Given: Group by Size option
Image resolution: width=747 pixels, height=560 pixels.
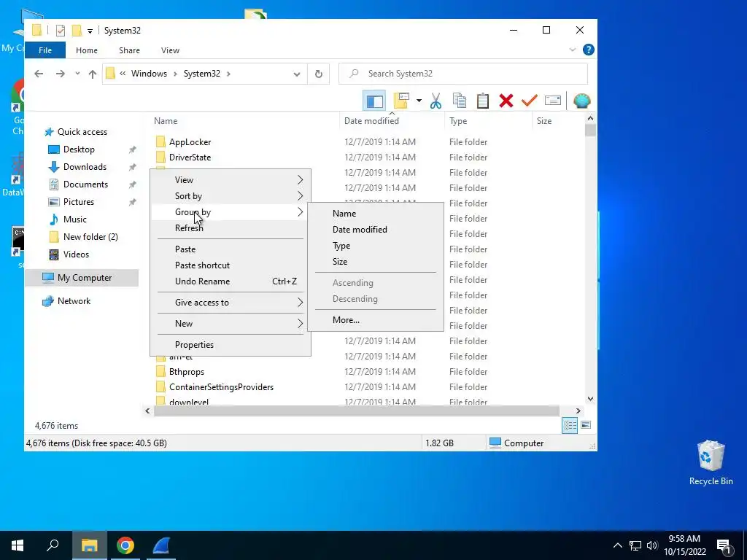Looking at the screenshot, I should point(376,262).
